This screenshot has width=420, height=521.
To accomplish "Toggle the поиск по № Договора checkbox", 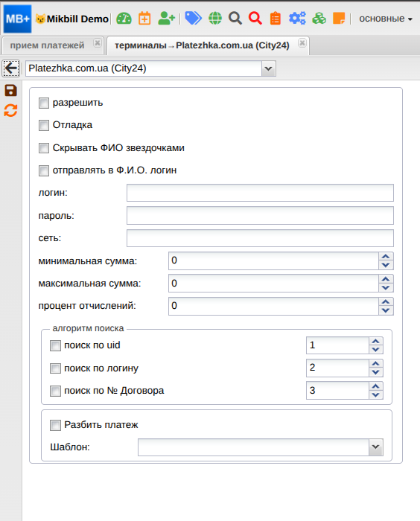I will (55, 391).
